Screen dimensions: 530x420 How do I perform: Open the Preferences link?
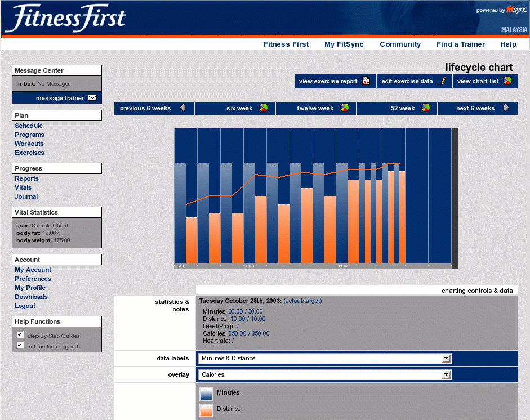(x=33, y=279)
